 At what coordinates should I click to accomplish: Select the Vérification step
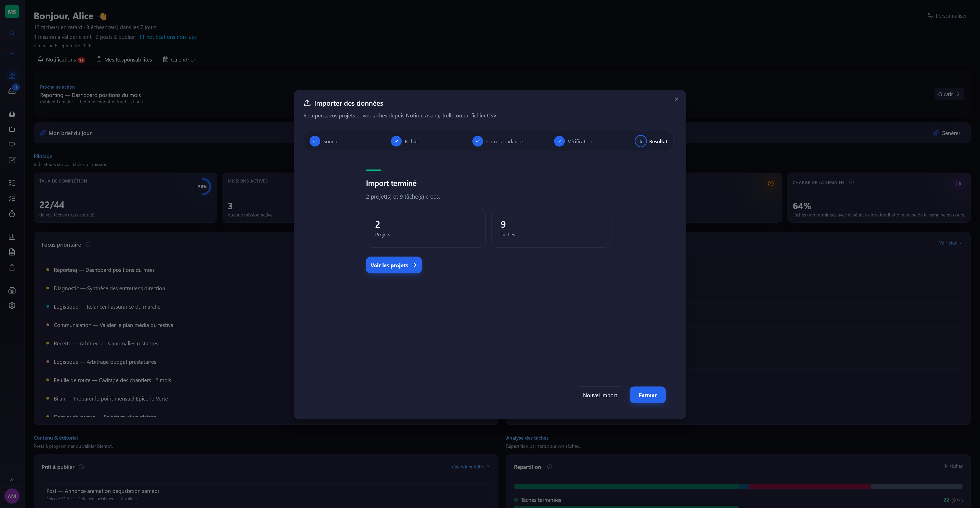(x=573, y=141)
